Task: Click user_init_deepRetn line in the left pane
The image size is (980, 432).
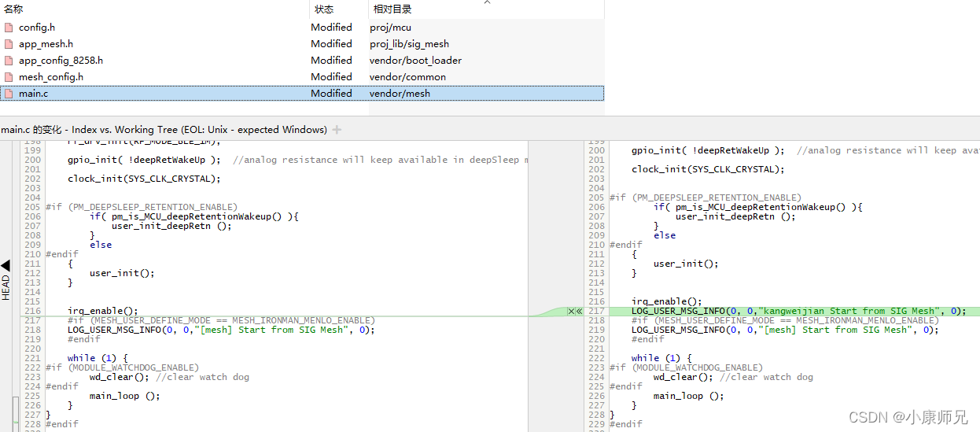Action: (x=171, y=227)
